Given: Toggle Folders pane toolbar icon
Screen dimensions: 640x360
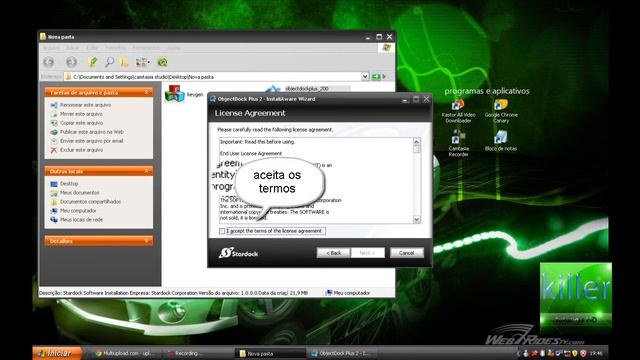Looking at the screenshot, I should pos(124,62).
